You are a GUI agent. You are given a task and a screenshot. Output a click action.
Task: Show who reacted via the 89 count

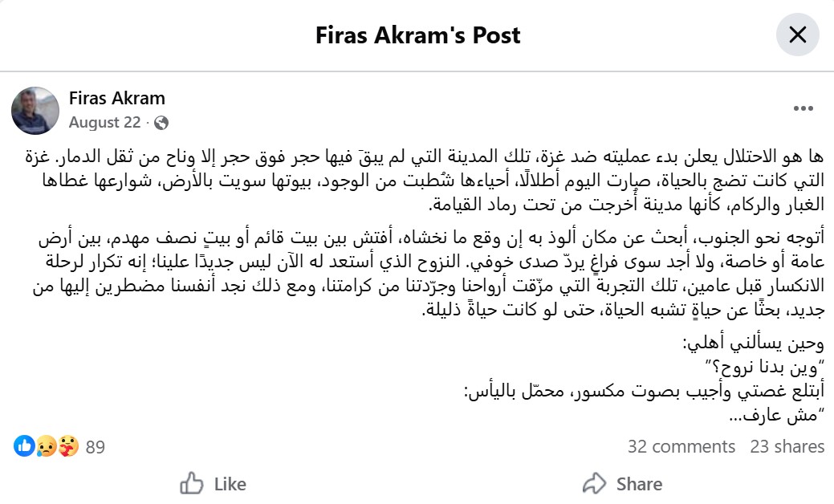point(96,446)
